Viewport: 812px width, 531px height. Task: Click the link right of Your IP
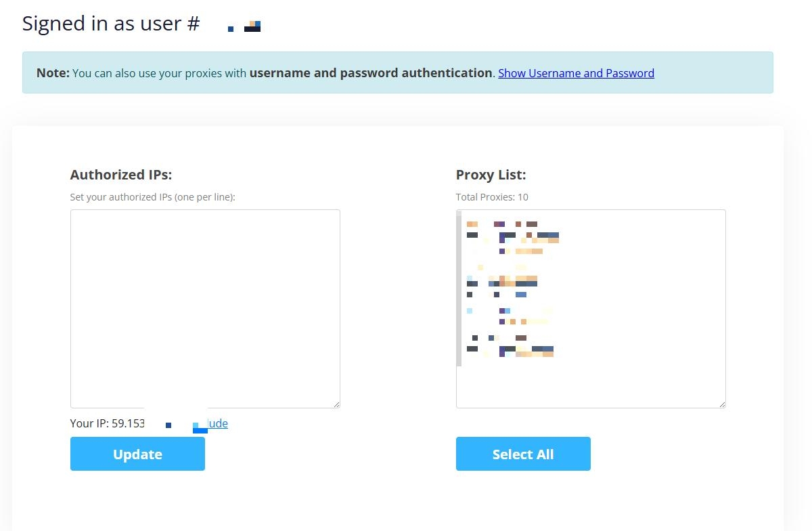click(217, 423)
